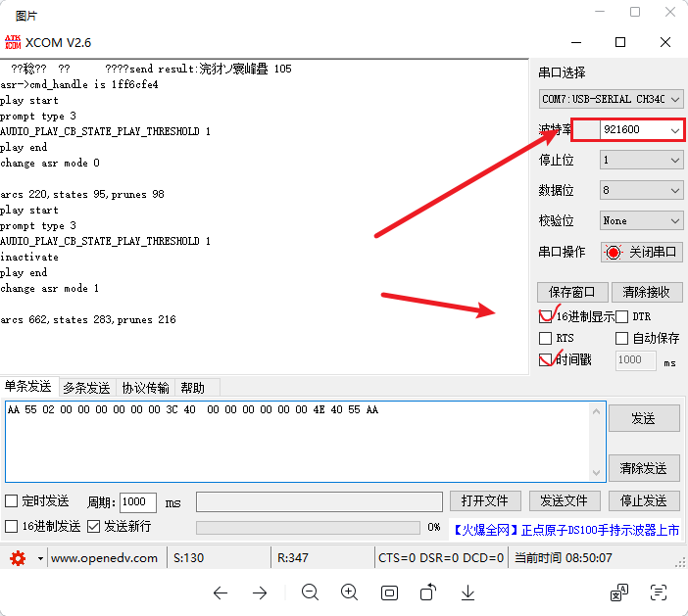Toggle the RTS checkbox
688x616 pixels.
pyautogui.click(x=545, y=338)
